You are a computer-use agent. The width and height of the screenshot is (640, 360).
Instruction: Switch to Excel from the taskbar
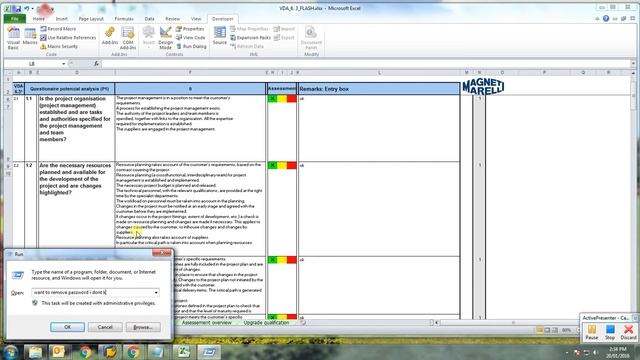coord(184,351)
